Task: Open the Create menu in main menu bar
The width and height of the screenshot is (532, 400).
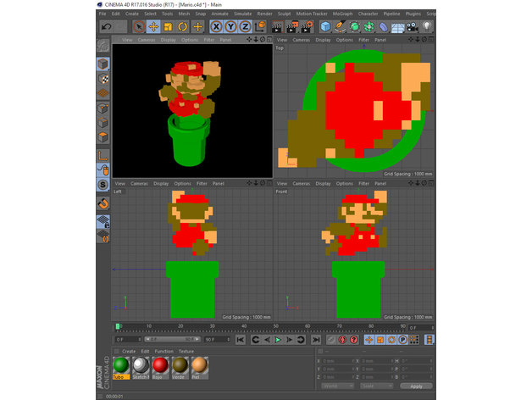Action: click(x=132, y=14)
